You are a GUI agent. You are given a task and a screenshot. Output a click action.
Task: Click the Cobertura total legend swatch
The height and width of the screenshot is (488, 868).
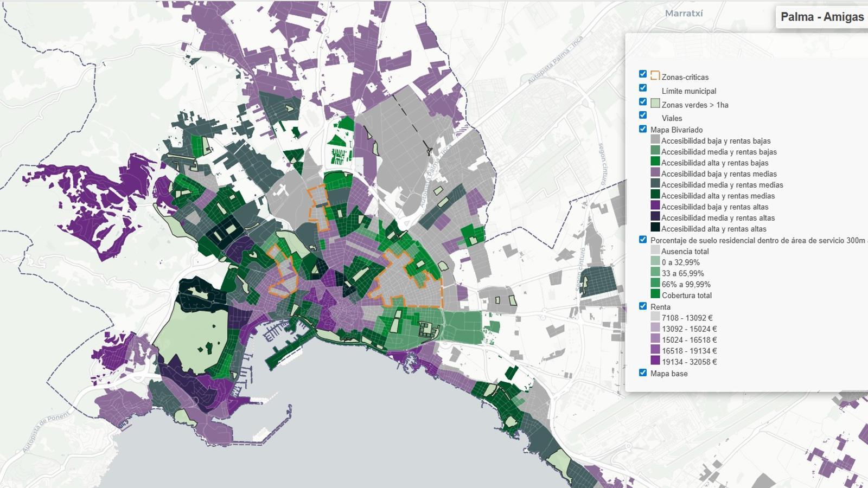[655, 294]
